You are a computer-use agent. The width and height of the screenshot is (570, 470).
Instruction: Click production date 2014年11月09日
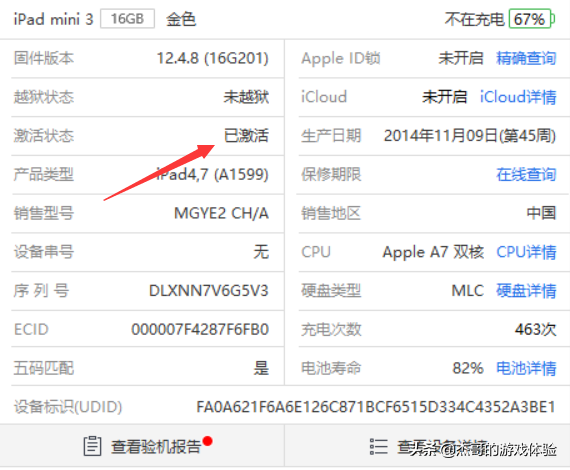(x=470, y=136)
